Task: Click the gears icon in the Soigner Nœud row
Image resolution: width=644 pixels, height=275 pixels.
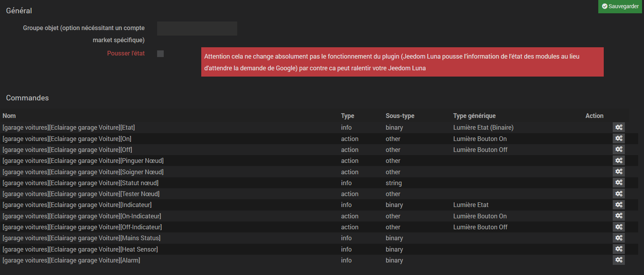Action: [619, 171]
